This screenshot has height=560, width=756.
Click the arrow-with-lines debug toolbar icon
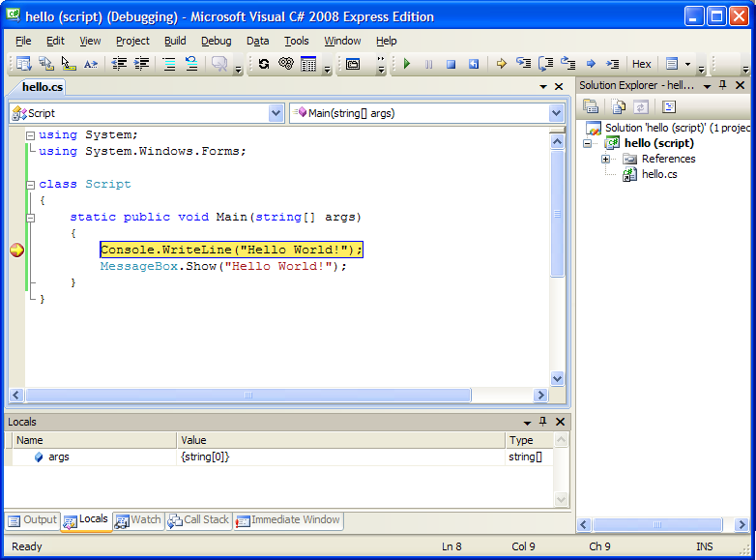(612, 64)
